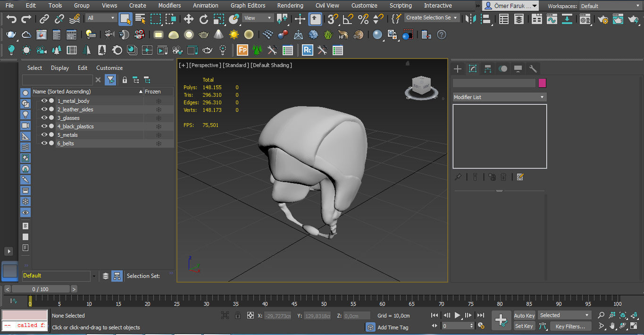Click the ViewCube in the viewport
This screenshot has height=335, width=644.
pos(421,87)
